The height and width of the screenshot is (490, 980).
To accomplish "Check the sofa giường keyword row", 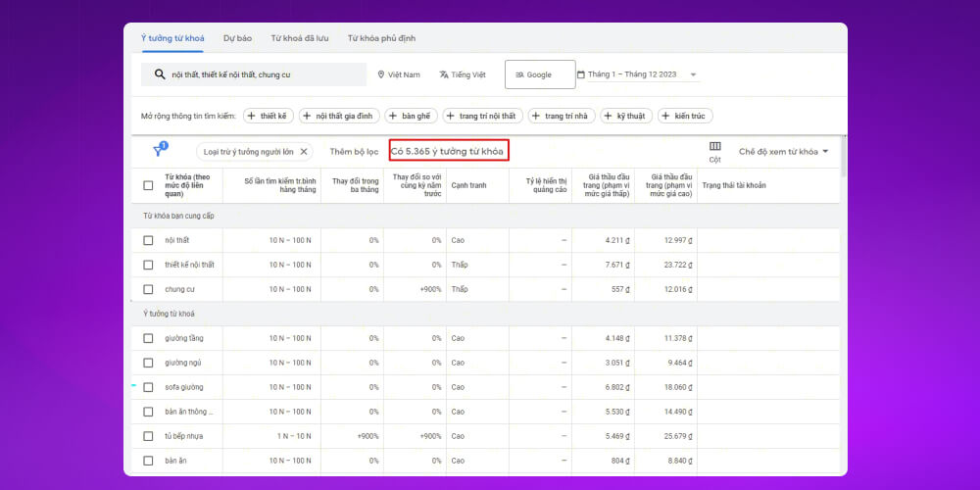I will point(148,387).
